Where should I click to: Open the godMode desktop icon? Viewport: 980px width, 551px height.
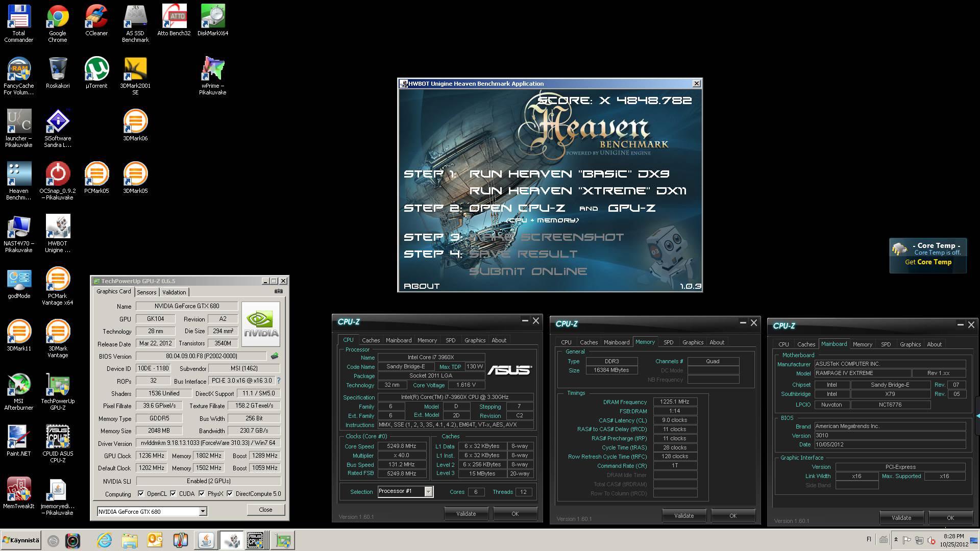19,283
